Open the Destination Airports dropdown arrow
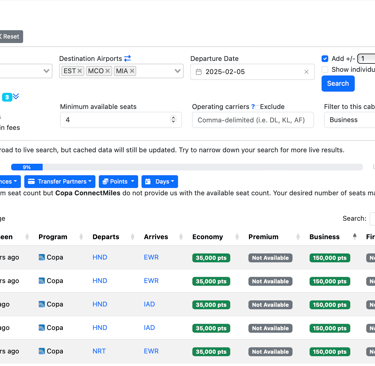Screen dimensions: 375x366 [x=177, y=71]
